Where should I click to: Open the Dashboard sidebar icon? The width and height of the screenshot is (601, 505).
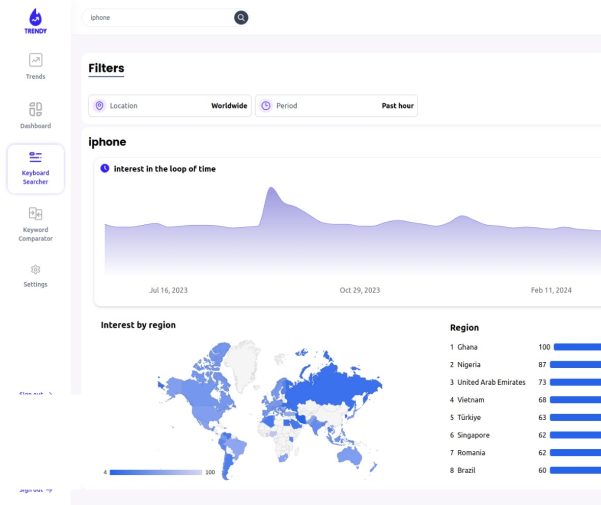(36, 109)
